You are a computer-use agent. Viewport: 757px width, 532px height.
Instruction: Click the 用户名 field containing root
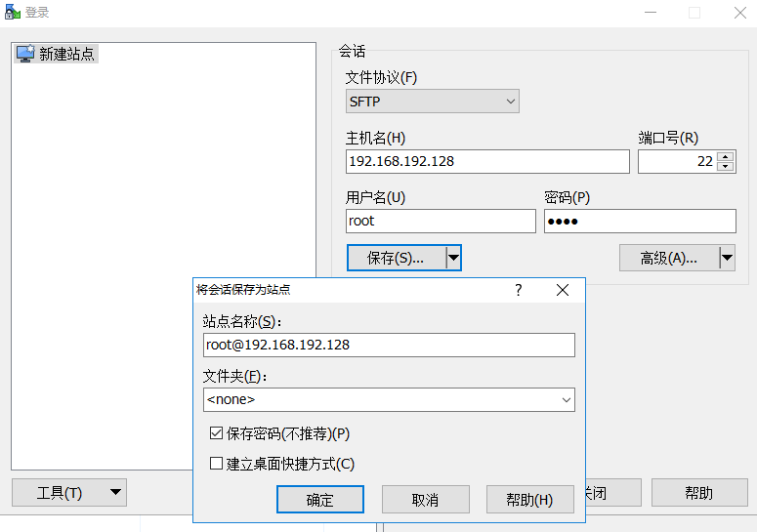tap(441, 221)
